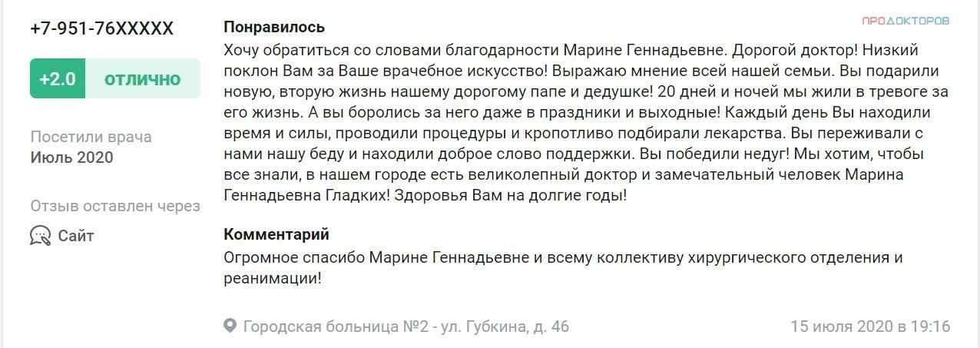Click the Понравилось heading
Screen dimensions: 980x348
274,27
